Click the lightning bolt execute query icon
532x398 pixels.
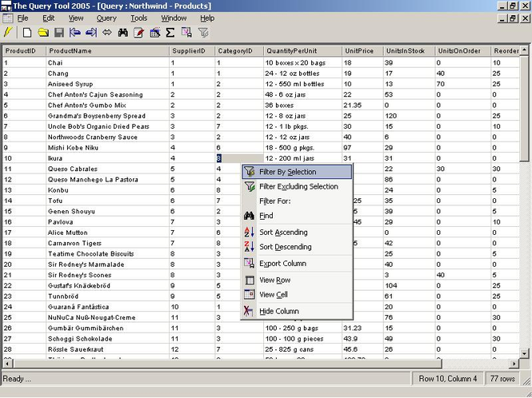pos(9,33)
